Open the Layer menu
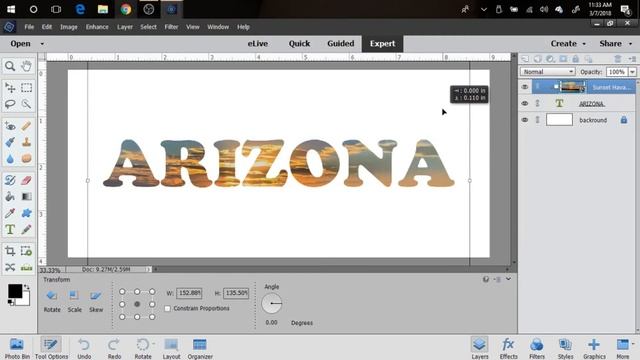640x360 pixels. (125, 27)
